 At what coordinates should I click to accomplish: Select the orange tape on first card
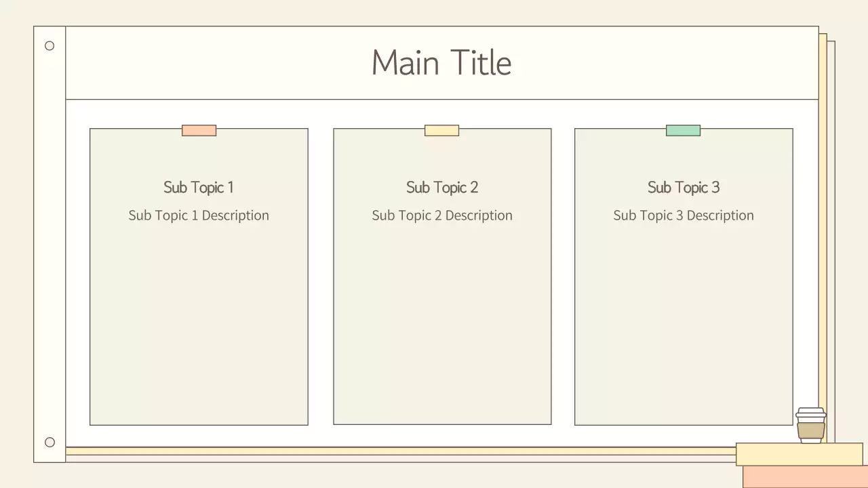point(199,131)
